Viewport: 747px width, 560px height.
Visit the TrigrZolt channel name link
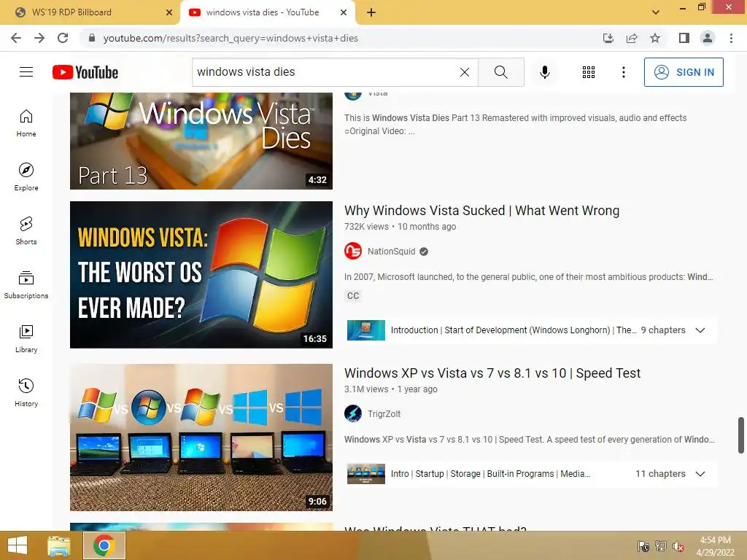[384, 414]
